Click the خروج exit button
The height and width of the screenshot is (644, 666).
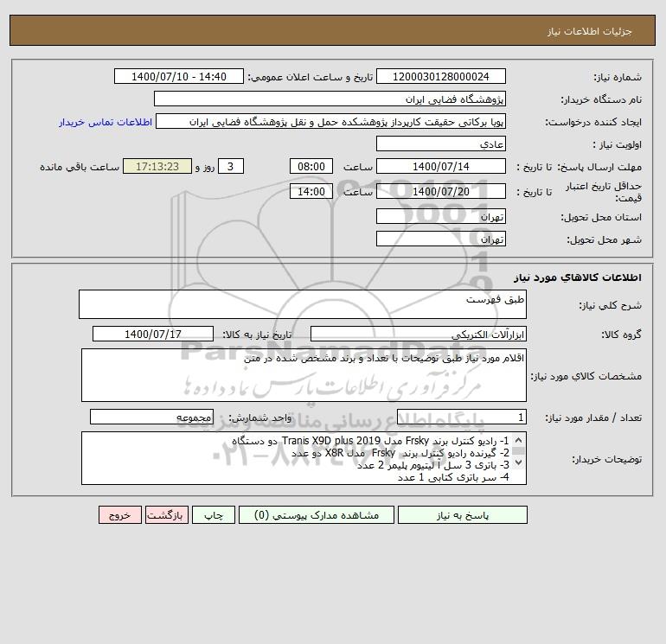[x=119, y=515]
